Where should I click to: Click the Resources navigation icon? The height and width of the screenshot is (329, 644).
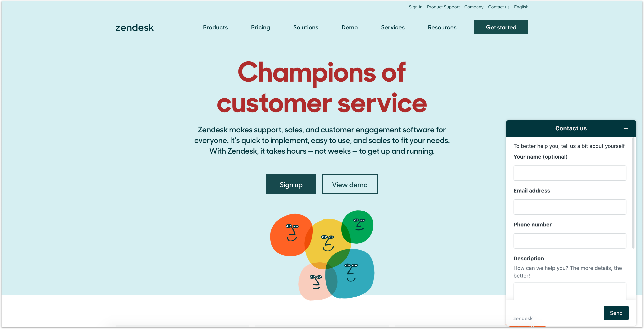point(442,27)
